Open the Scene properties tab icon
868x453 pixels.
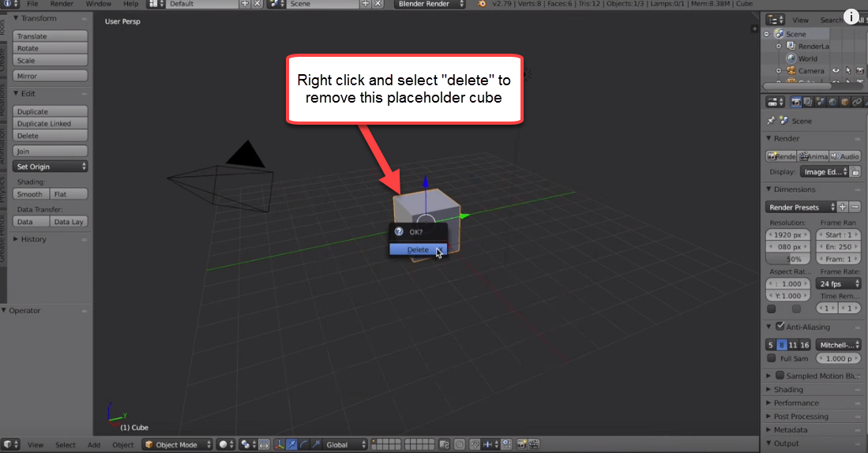click(x=820, y=103)
